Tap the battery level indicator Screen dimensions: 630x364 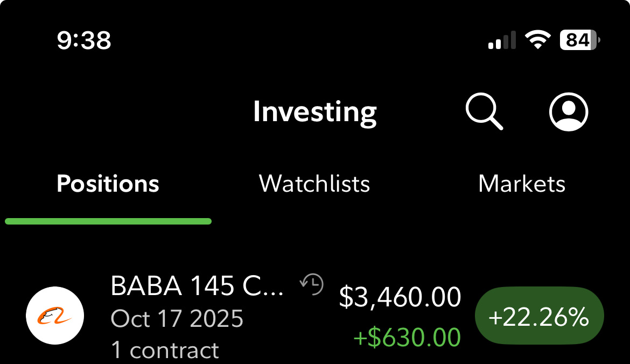(x=580, y=40)
